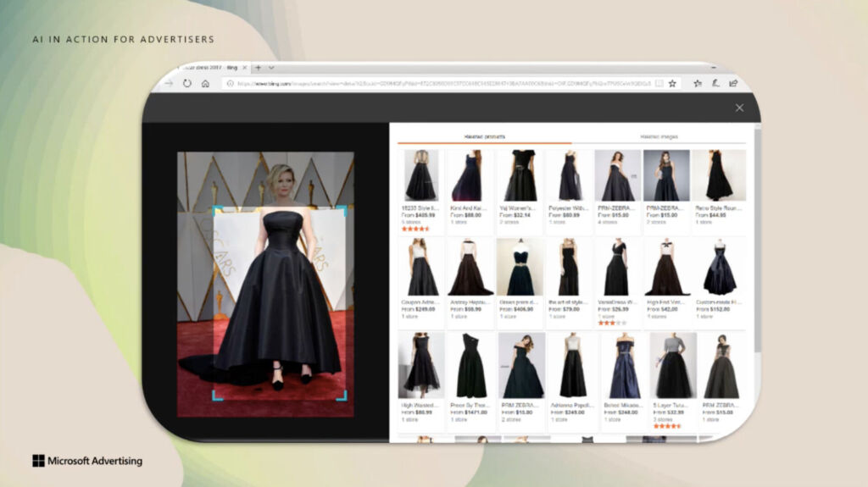Click the top-right cyan crop handle
Viewport: 868px width, 487px height.
342,210
